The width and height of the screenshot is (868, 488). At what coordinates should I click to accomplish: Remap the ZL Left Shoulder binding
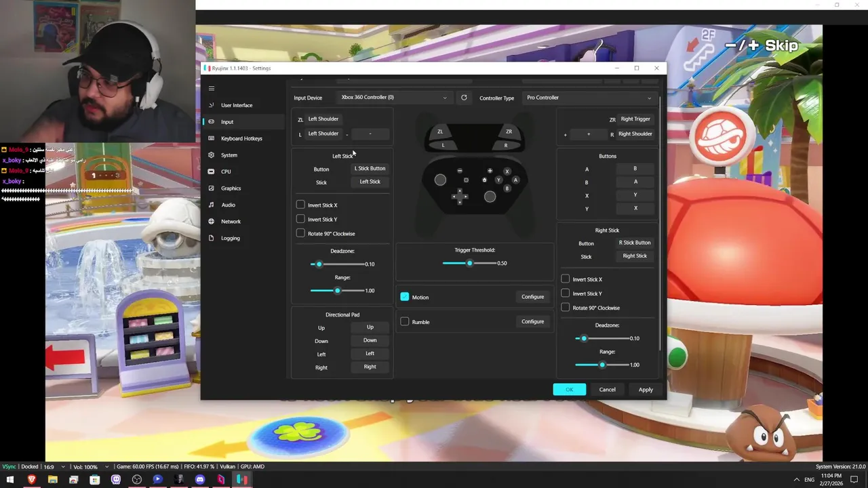tap(323, 119)
